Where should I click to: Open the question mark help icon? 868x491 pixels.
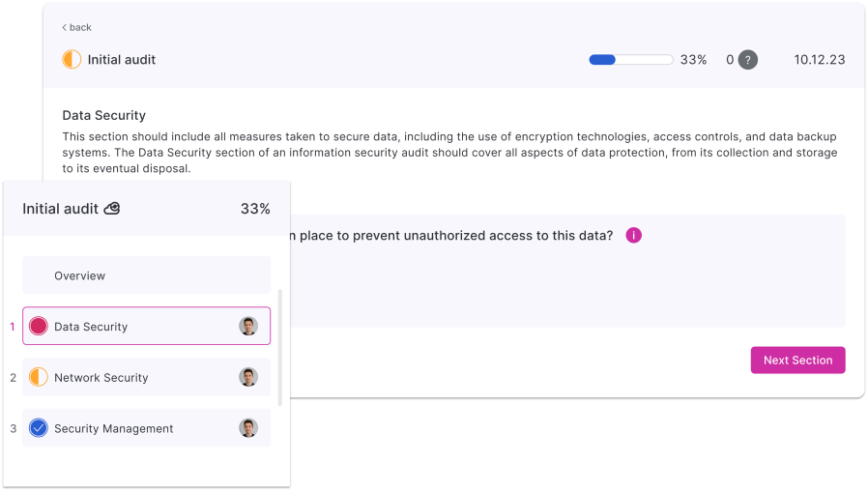(748, 60)
